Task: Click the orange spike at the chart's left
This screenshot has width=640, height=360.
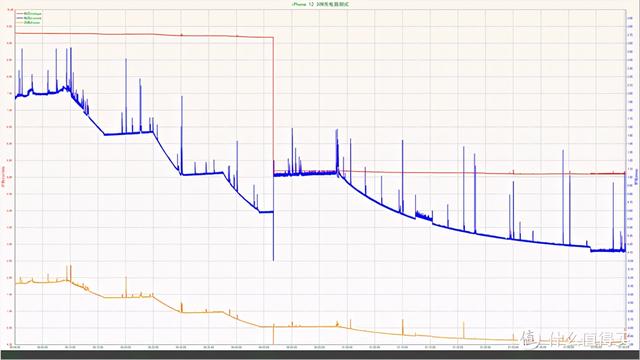Action: click(x=70, y=273)
